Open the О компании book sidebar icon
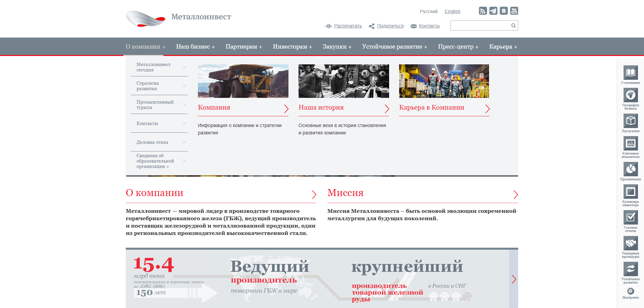 pos(631,72)
